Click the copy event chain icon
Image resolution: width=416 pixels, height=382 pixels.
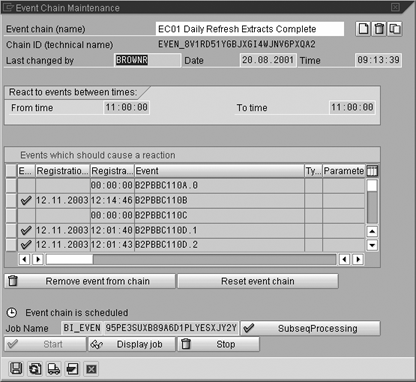click(395, 29)
